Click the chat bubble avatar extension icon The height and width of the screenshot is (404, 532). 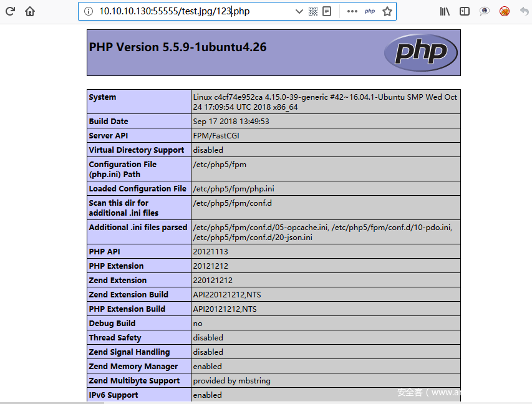[x=485, y=11]
